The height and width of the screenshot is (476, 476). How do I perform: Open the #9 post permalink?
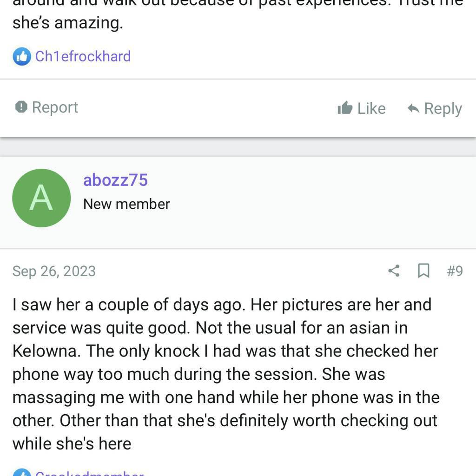pos(455,271)
